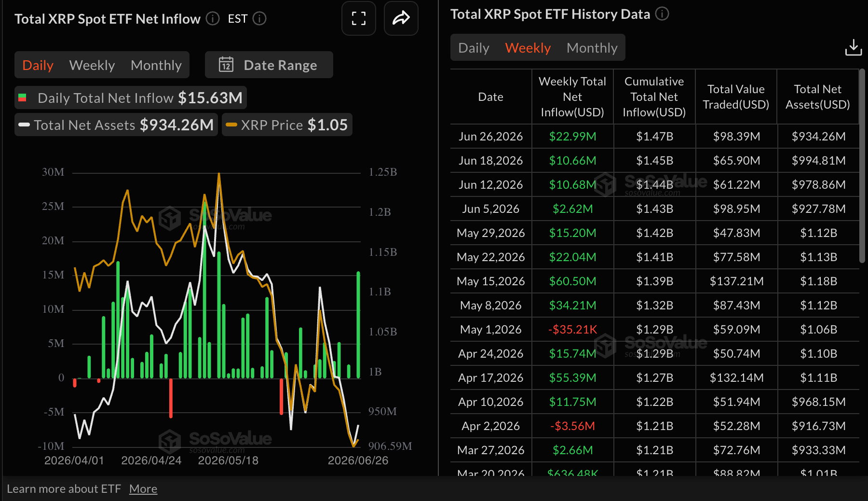This screenshot has height=501, width=868.
Task: Click the $2.62M inflow value
Action: [572, 209]
